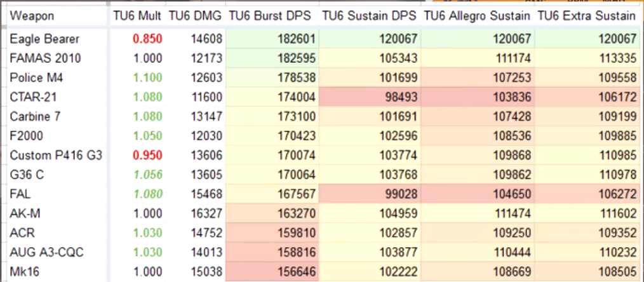Screen dimensions: 644x282
Task: Select the TU6 DMG column header
Action: 195,17
